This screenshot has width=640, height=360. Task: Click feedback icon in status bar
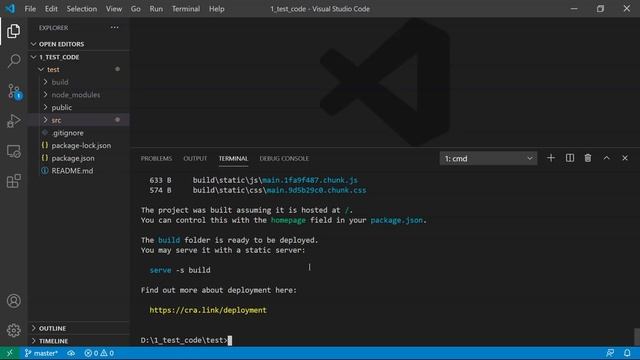pyautogui.click(x=610, y=353)
